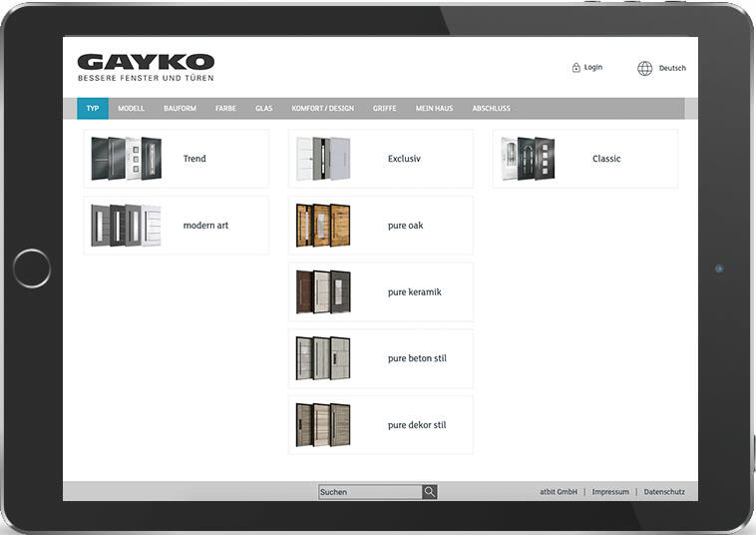Click the search magnifier icon
756x535 pixels.
[x=430, y=492]
